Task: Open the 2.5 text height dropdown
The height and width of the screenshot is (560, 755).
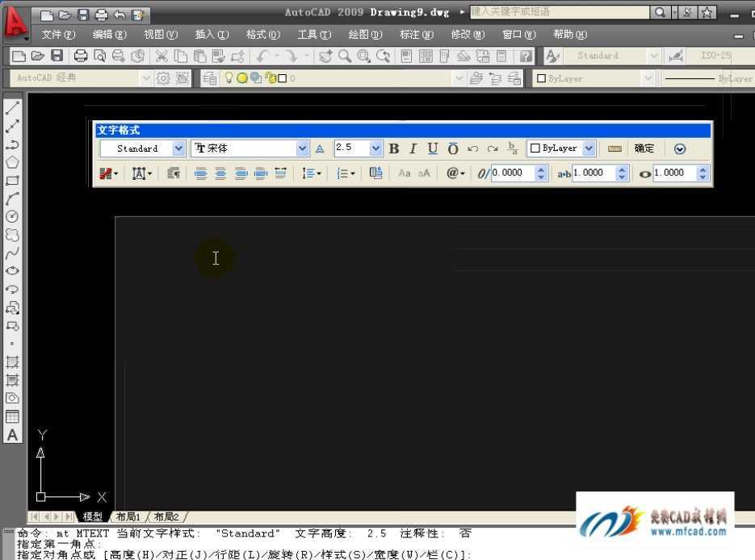Action: (x=376, y=148)
